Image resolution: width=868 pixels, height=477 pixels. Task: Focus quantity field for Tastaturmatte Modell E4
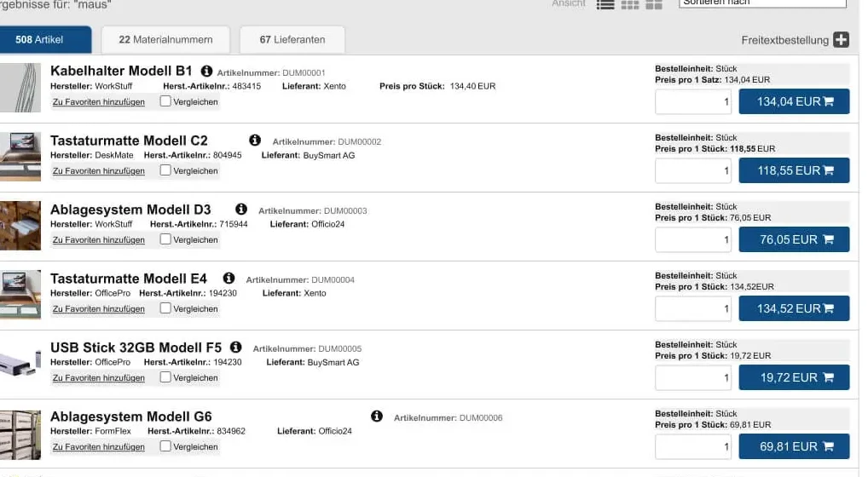pyautogui.click(x=693, y=309)
